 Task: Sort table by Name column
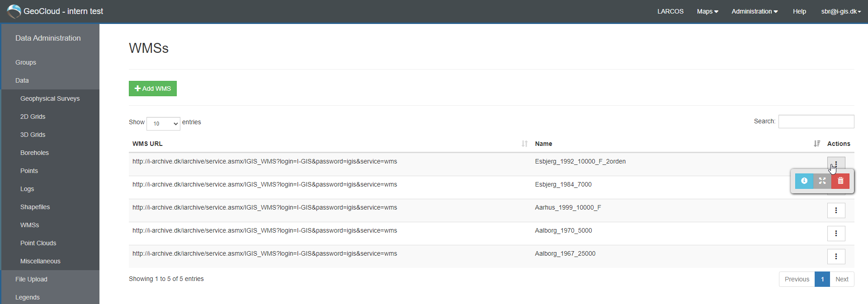tap(677, 144)
